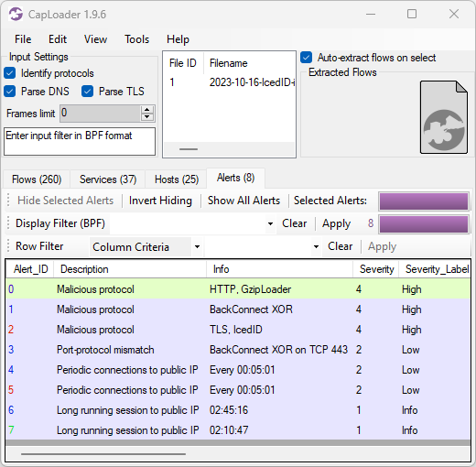Click the Display Filter purple progress bar

pos(424,224)
